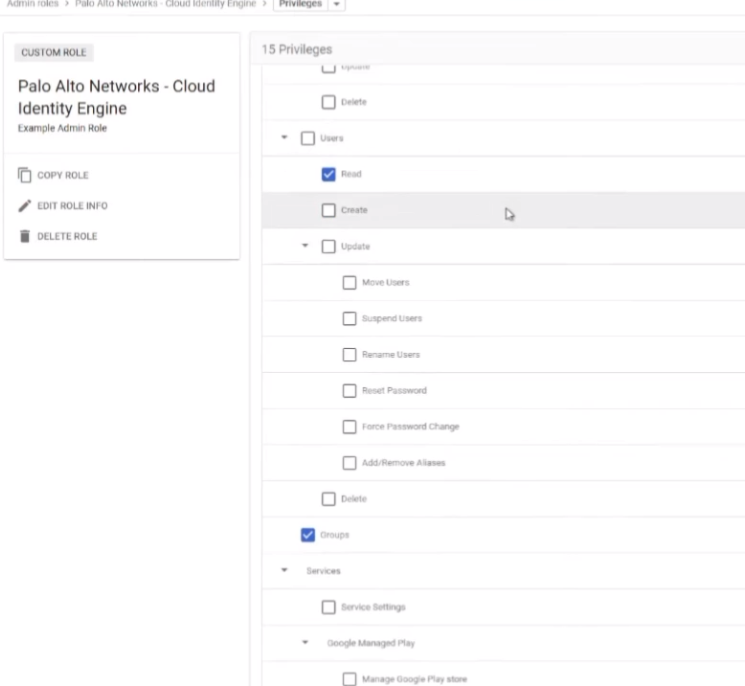
Task: Enable the Rename Users checkbox
Action: (349, 355)
